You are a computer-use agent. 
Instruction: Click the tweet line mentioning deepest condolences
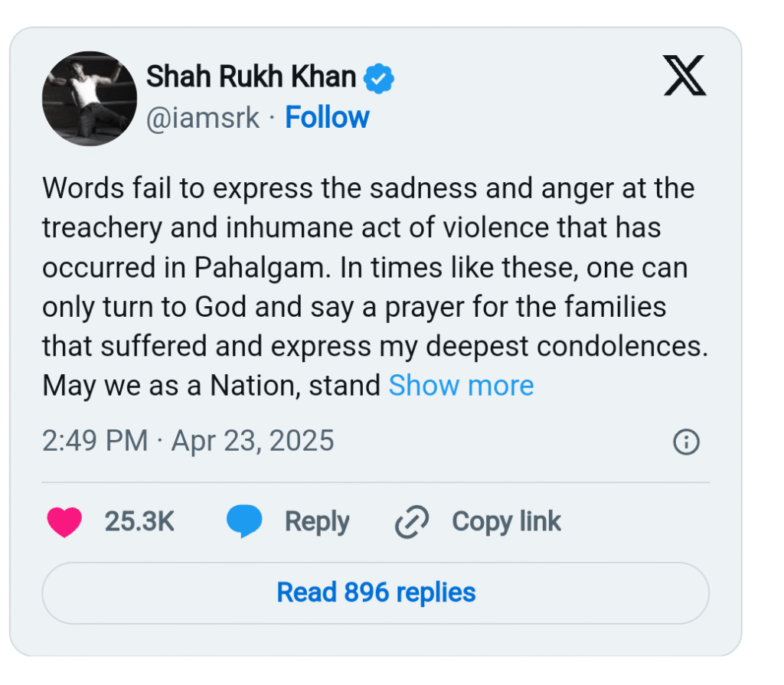pyautogui.click(x=374, y=346)
